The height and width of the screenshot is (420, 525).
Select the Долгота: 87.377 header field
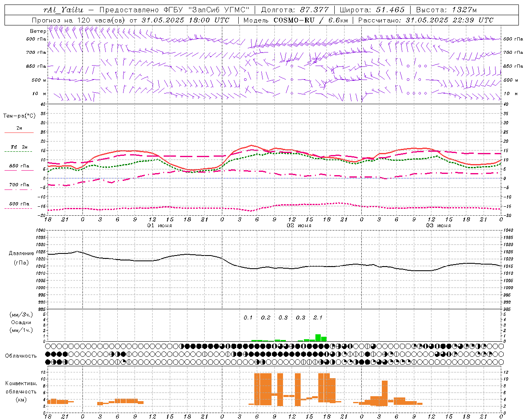point(295,10)
